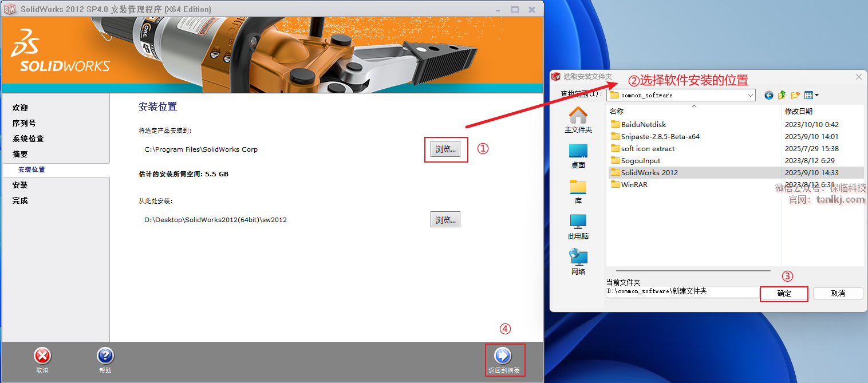The height and width of the screenshot is (383, 868).
Task: Select the SolidWorks 2012 folder
Action: click(x=649, y=172)
